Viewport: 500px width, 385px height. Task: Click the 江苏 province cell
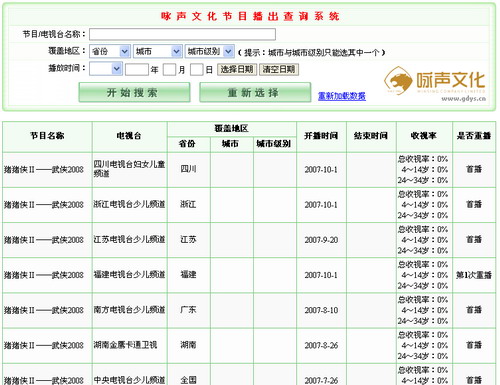(188, 240)
